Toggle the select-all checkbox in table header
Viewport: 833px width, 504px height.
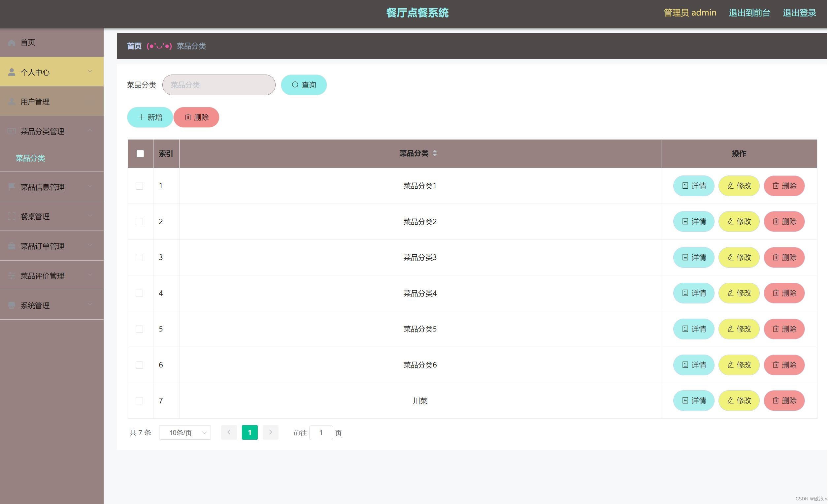tap(140, 154)
